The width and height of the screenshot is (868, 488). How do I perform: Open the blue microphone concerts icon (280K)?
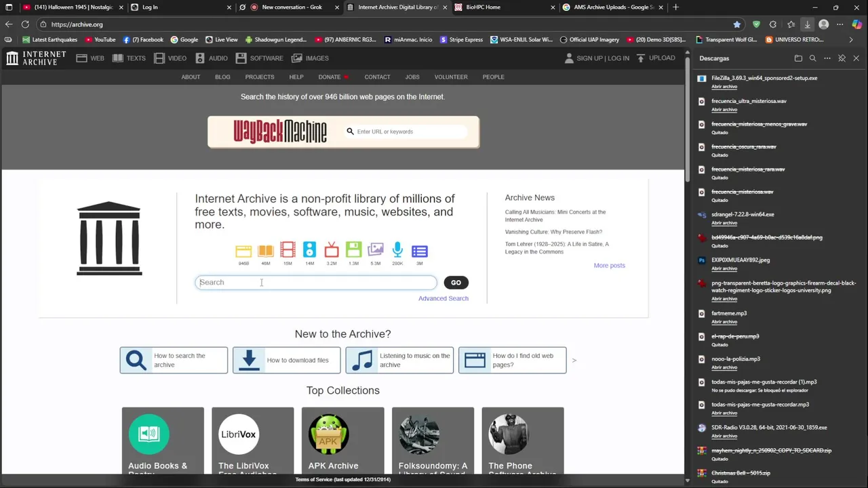tap(397, 250)
